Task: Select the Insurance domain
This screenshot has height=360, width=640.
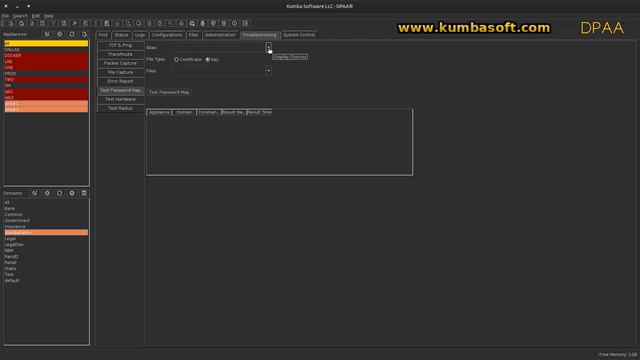Action: coord(46,227)
